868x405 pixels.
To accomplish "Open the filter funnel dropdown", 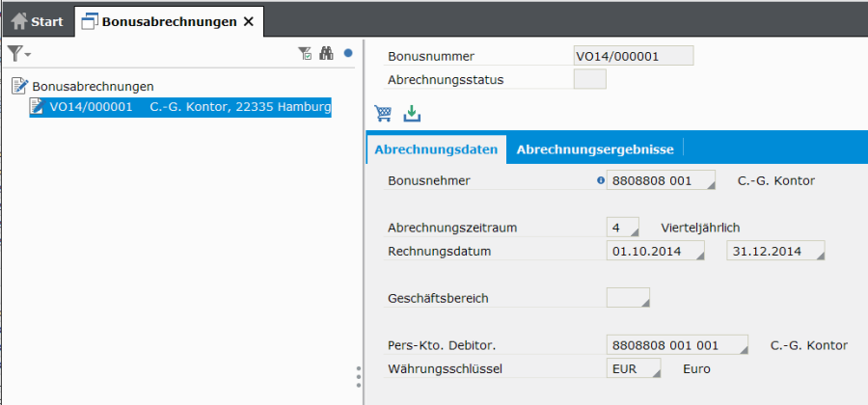I will (x=18, y=54).
